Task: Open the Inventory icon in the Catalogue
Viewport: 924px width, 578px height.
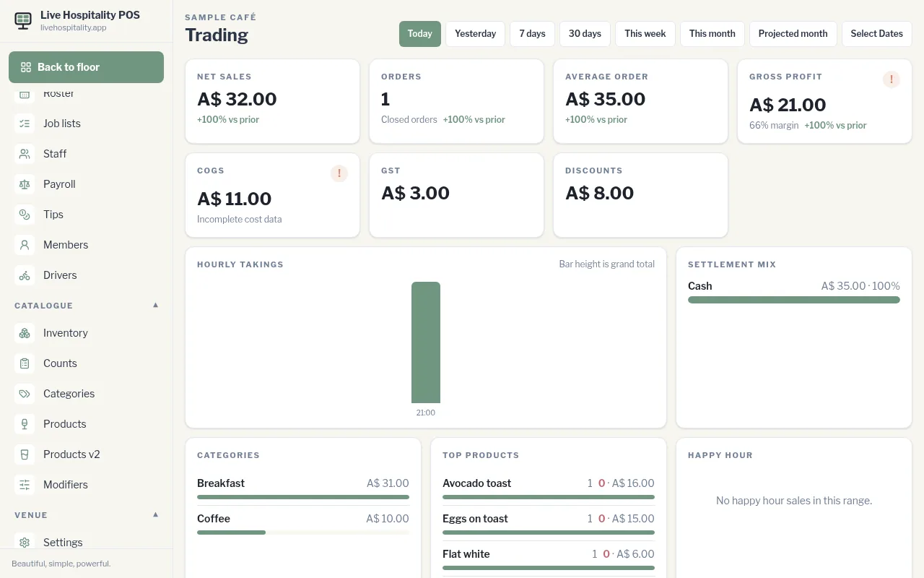Action: point(25,333)
